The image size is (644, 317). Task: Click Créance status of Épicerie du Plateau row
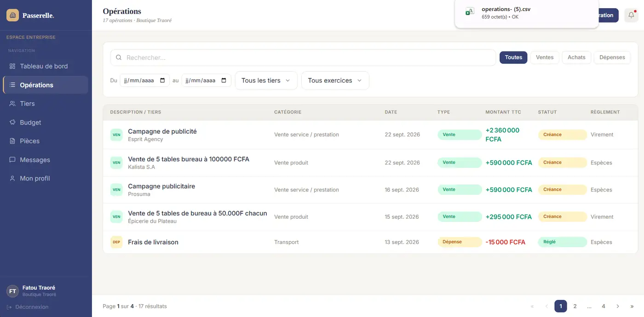(x=562, y=216)
